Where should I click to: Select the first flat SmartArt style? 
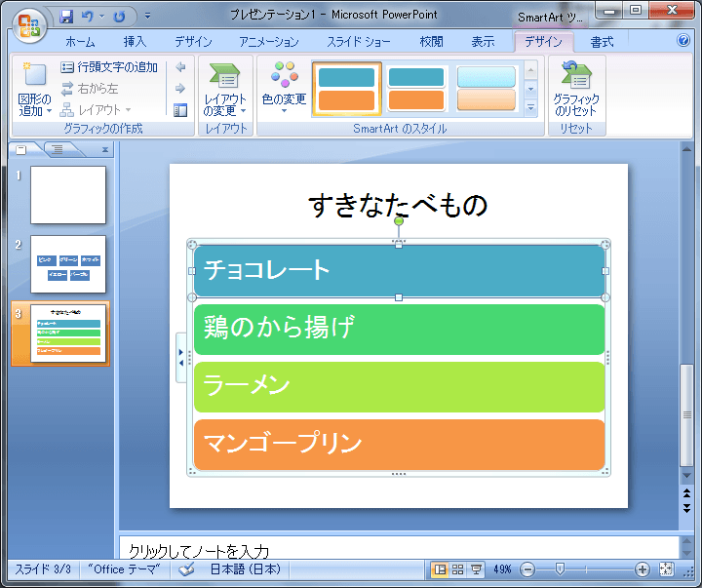coord(347,89)
